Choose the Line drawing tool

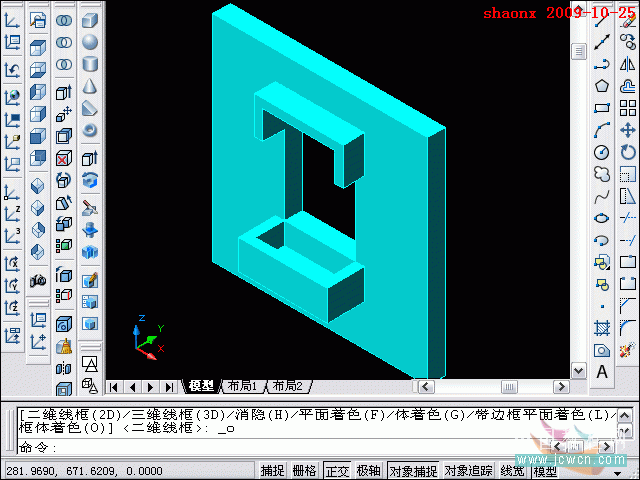[602, 20]
